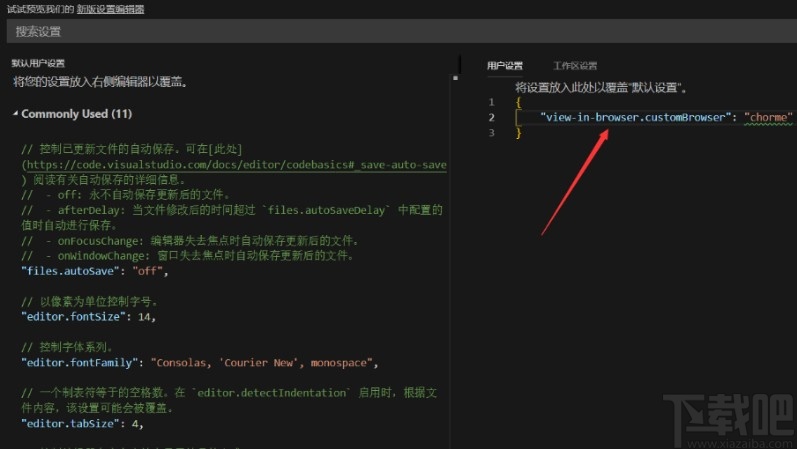Select line number 2 in the gutter
Viewport: 797px width, 449px height.
[491, 117]
